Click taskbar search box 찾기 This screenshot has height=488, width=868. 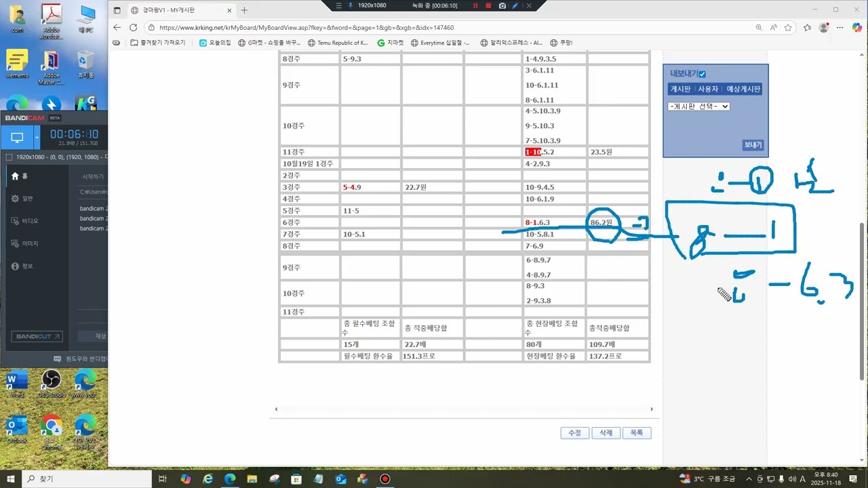click(x=88, y=479)
